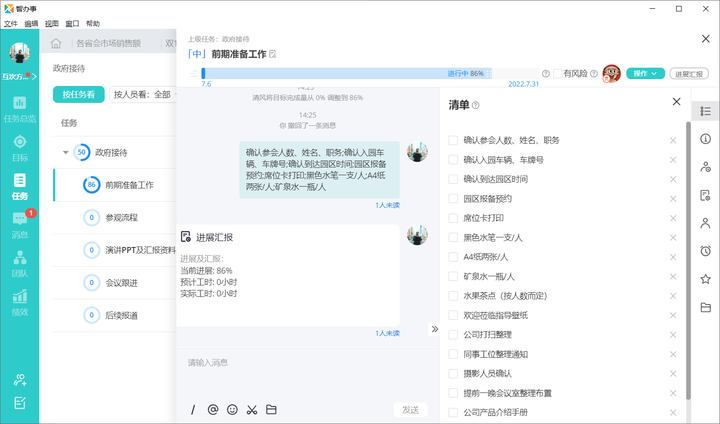The height and width of the screenshot is (424, 720).
Task: Click the participants person icon in right rail
Action: click(x=705, y=223)
